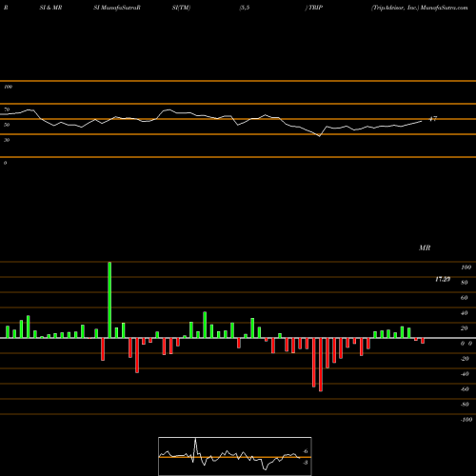Click the MunafaSutra.com label in the header
The height and width of the screenshot is (476, 476).
tap(444, 8)
